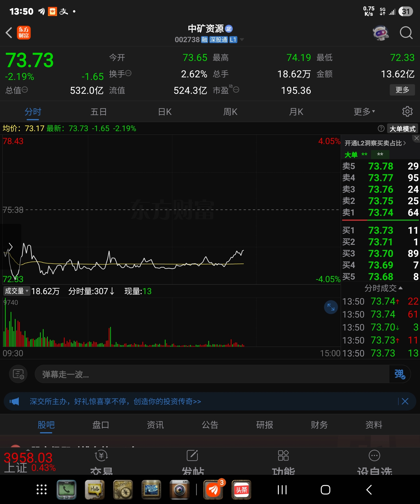Select the 股吧 tab
This screenshot has width=420, height=504.
[x=46, y=425]
